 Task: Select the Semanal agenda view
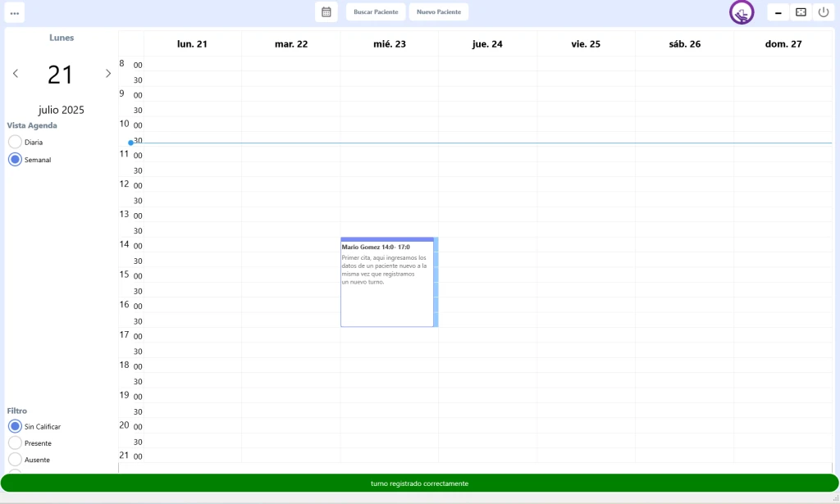tap(15, 160)
